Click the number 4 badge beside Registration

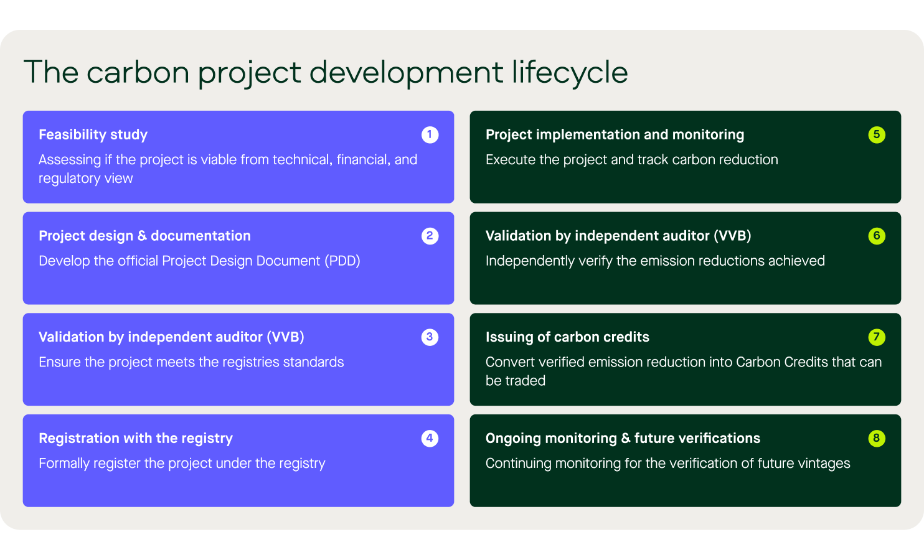(430, 439)
